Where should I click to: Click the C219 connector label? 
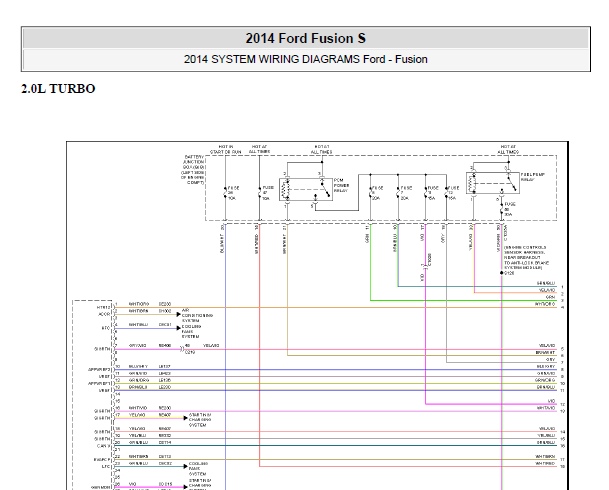pos(190,352)
